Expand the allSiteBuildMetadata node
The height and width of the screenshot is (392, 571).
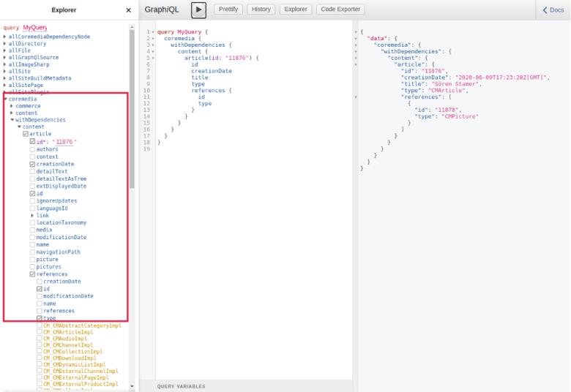[4, 78]
